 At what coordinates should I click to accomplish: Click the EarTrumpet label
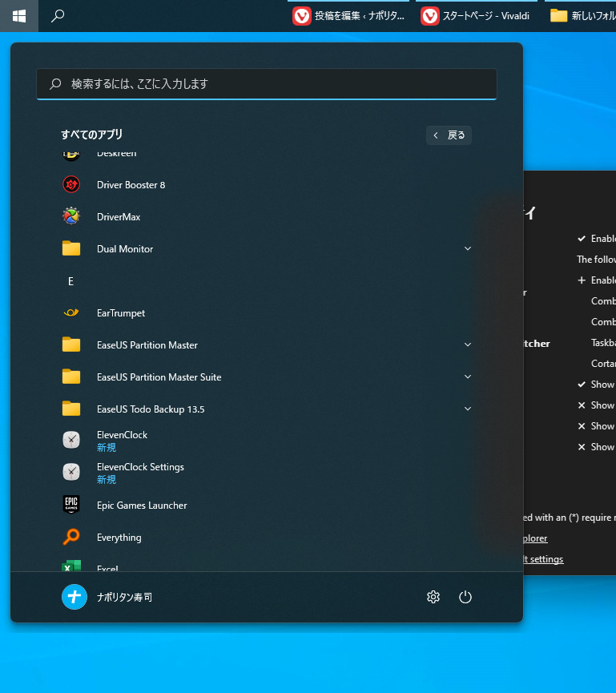[x=121, y=313]
